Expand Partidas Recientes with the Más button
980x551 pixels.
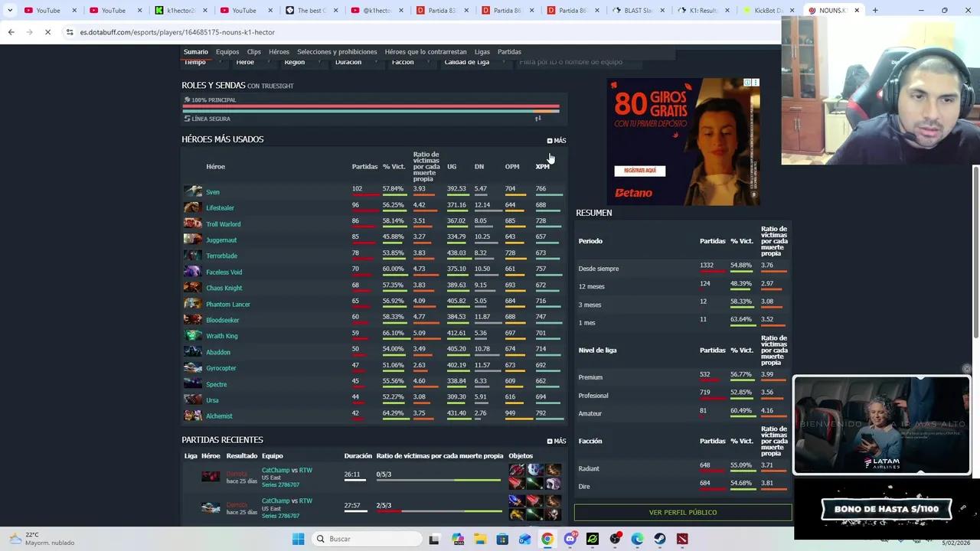(557, 442)
